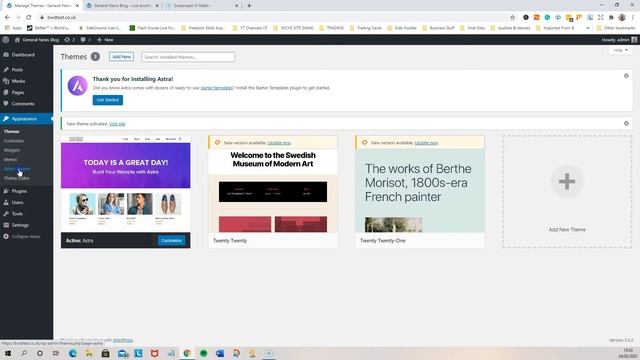Open the Media library menu

[x=18, y=81]
